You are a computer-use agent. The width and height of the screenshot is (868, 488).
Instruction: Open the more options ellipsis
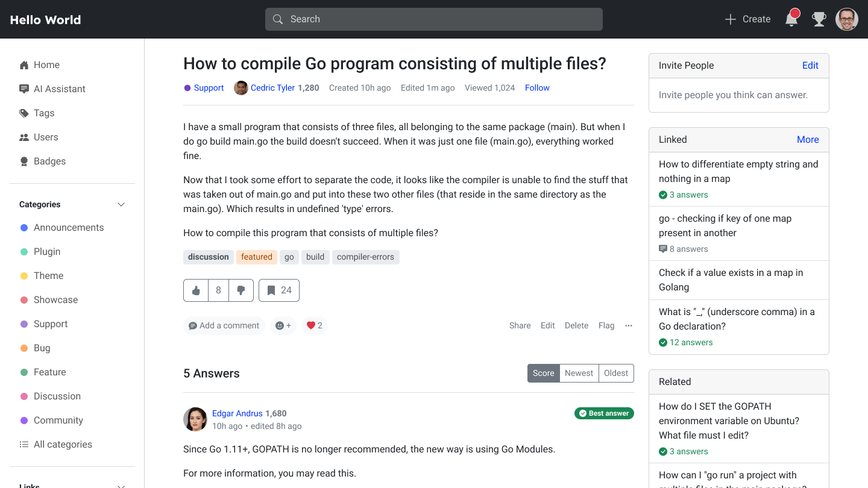pyautogui.click(x=629, y=325)
